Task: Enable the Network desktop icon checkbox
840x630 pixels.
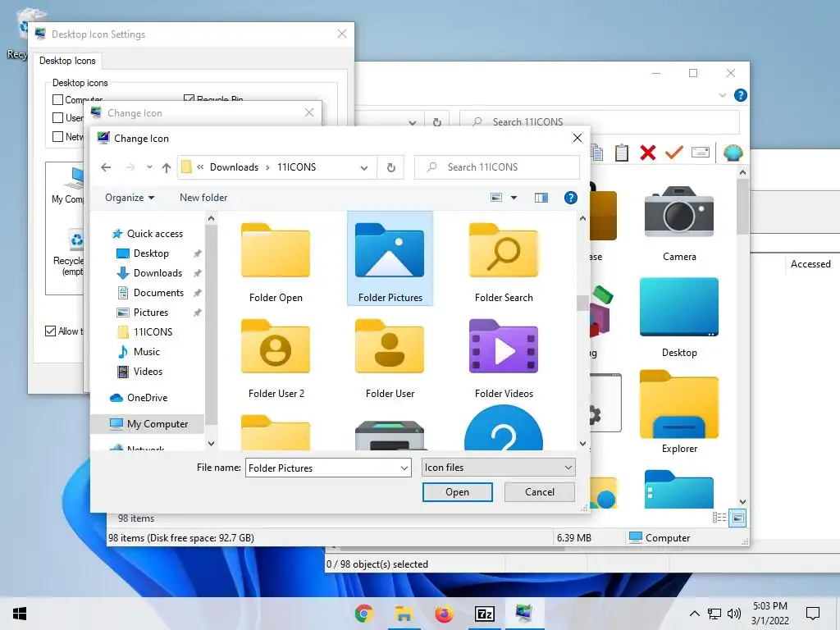Action: click(x=58, y=137)
